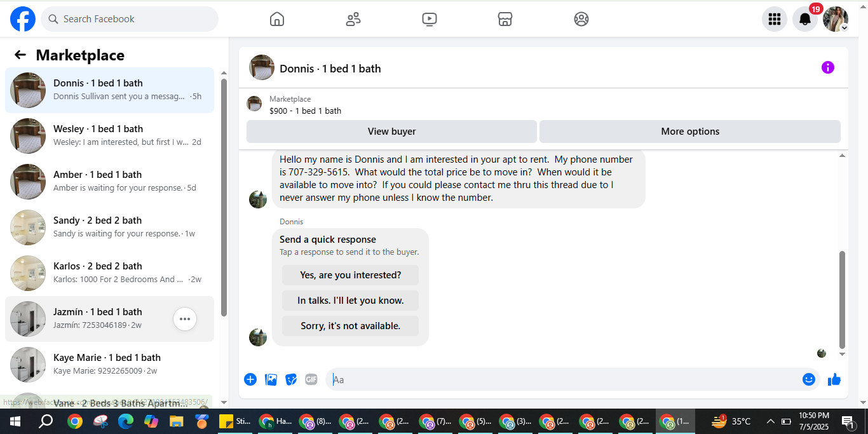Click the More options button
This screenshot has width=868, height=434.
[690, 132]
